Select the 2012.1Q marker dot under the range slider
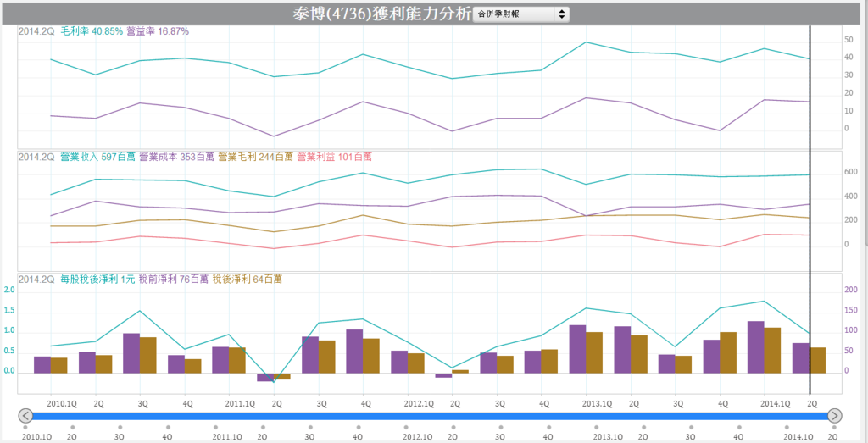 tap(406, 428)
